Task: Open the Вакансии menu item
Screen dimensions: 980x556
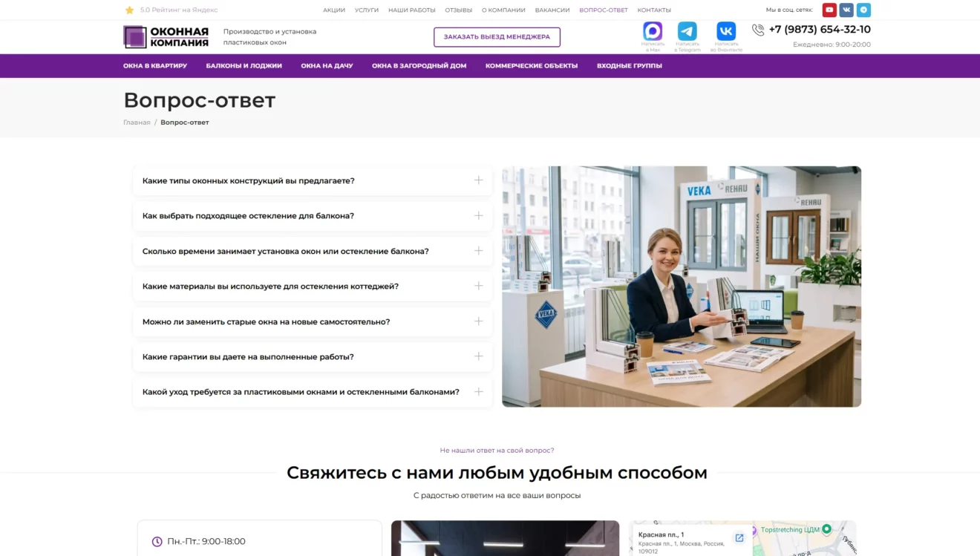Action: tap(552, 10)
